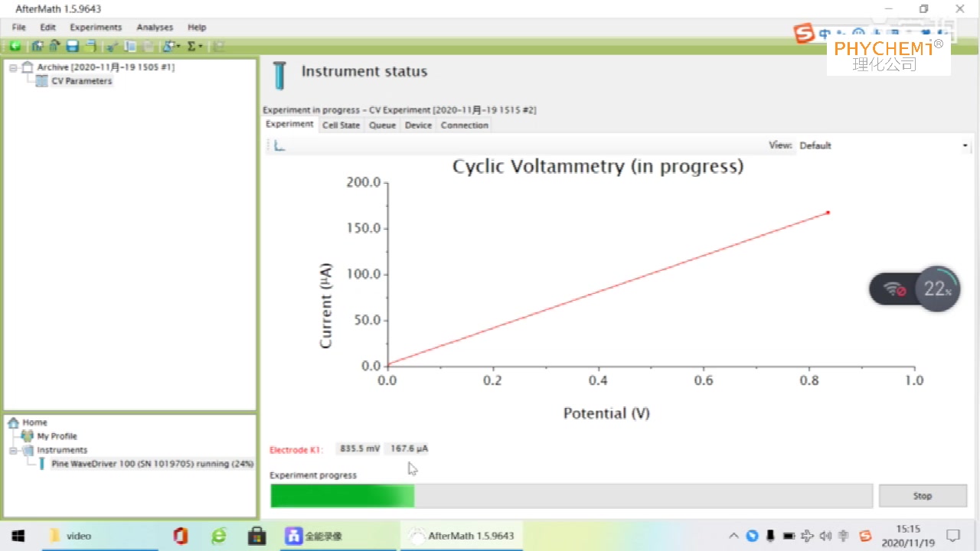Click the Cut scissors toolbar icon
Viewport: 980px width, 551px height.
(x=112, y=46)
